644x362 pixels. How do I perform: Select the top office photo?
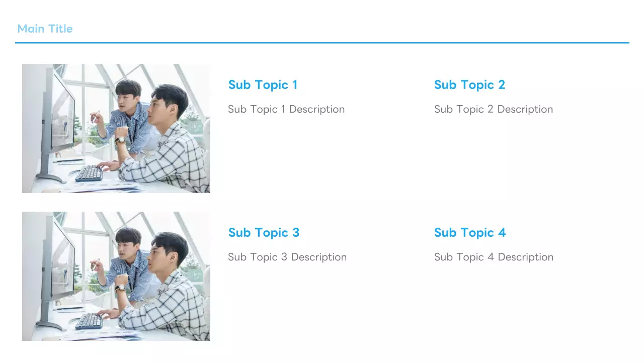click(x=116, y=128)
